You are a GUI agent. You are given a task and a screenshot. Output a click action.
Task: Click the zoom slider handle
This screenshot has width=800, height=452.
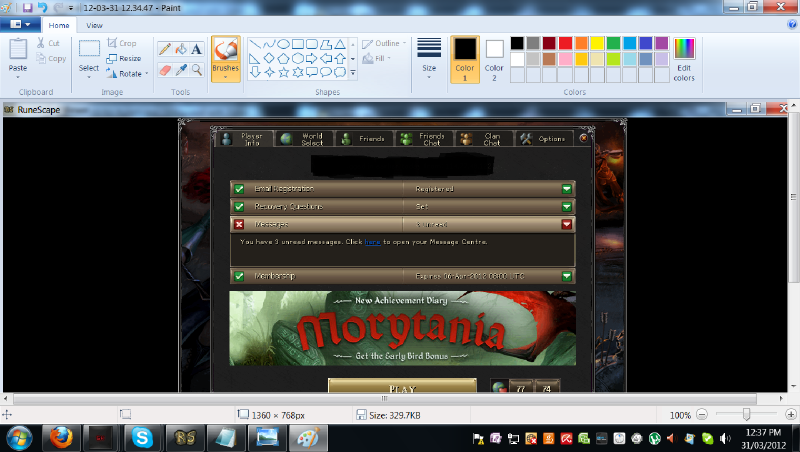(746, 414)
